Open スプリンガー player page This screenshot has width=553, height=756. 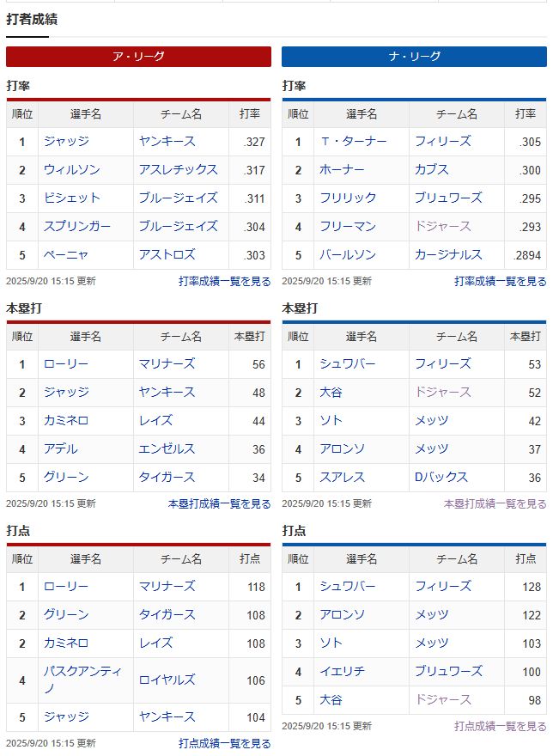pyautogui.click(x=77, y=227)
